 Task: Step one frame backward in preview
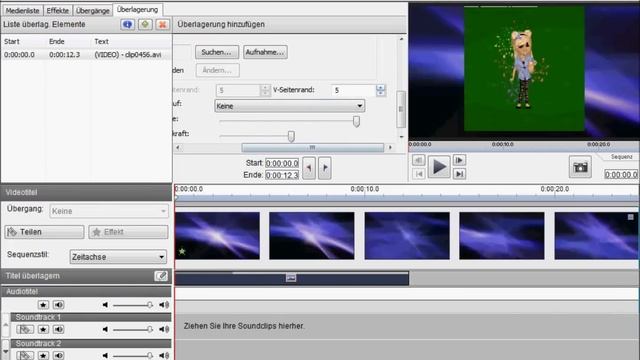pos(418,160)
